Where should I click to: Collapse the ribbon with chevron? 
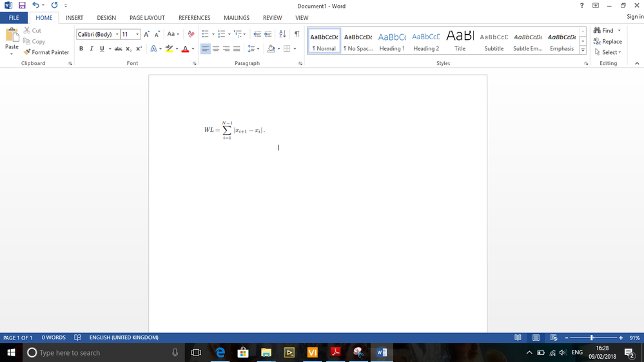637,63
